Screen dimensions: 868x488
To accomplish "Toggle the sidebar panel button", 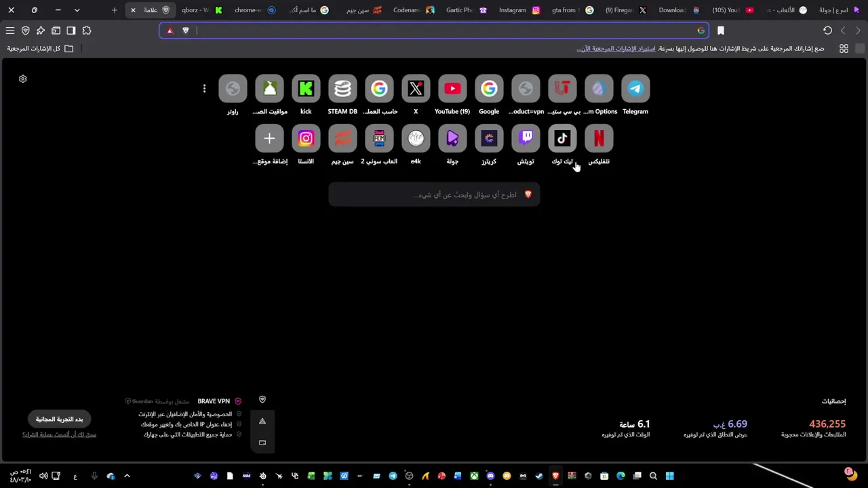I will [71, 30].
